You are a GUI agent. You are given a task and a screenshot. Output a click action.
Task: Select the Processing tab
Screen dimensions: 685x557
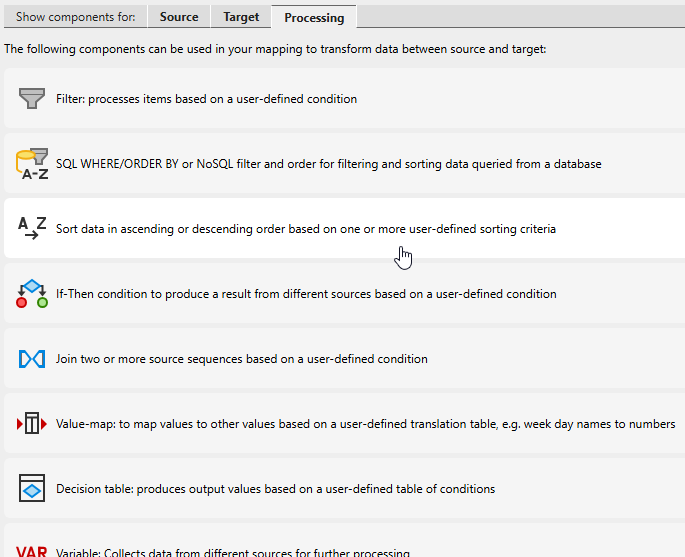pyautogui.click(x=314, y=17)
